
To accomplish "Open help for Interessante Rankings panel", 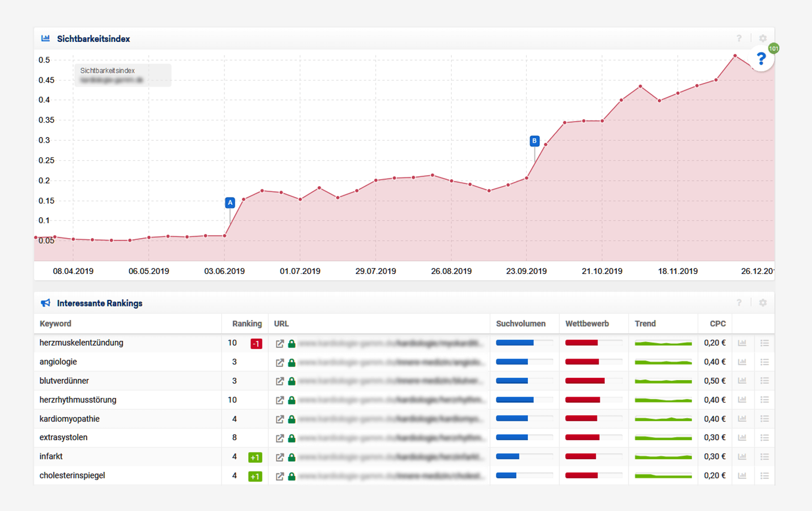I will click(x=739, y=303).
